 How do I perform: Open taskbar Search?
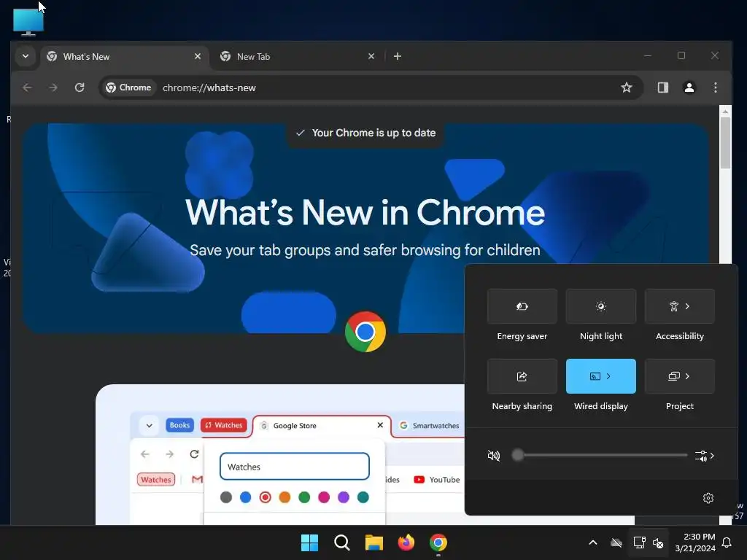coord(341,542)
